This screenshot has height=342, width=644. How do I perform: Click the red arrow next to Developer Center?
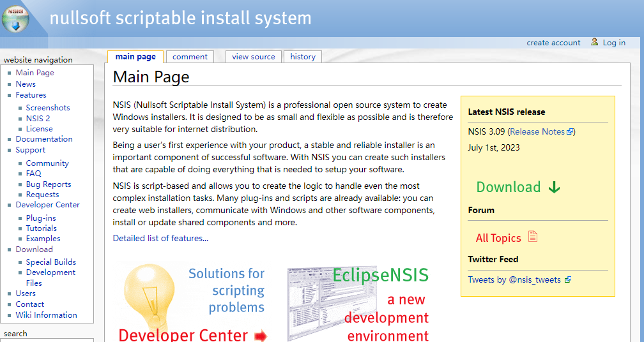coord(261,337)
